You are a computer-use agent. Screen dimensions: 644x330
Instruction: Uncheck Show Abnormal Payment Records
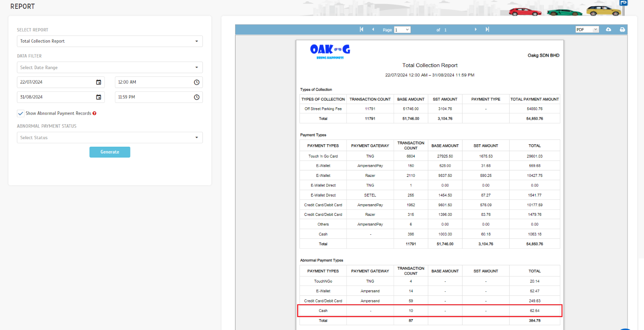pyautogui.click(x=21, y=113)
